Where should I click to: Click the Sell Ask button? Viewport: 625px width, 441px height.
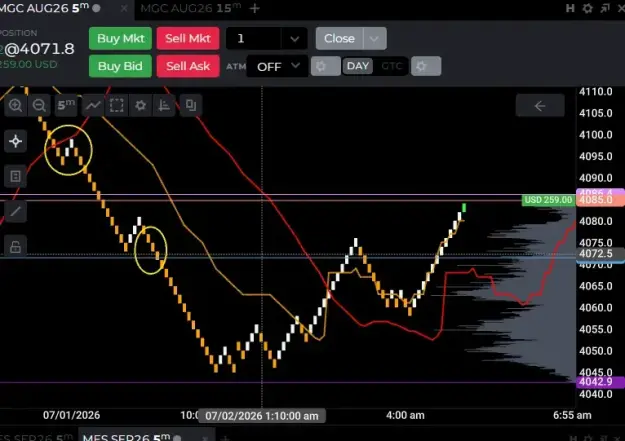coord(188,66)
